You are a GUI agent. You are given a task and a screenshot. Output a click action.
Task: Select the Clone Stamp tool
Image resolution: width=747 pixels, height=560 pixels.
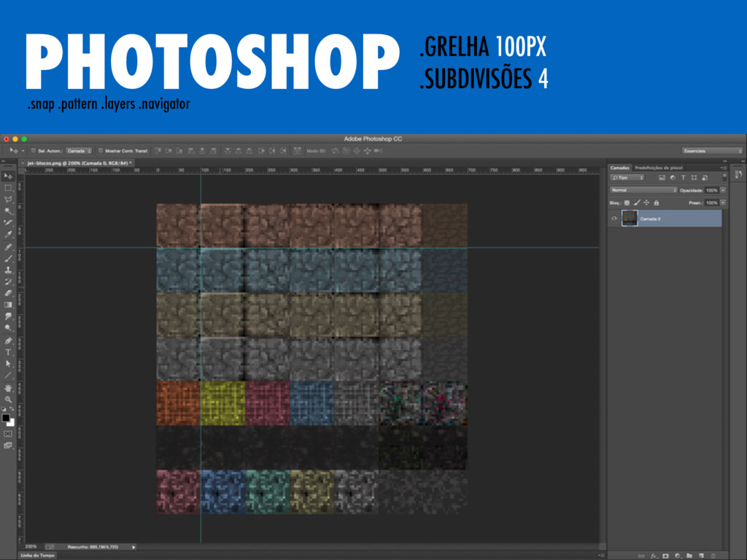[x=8, y=270]
